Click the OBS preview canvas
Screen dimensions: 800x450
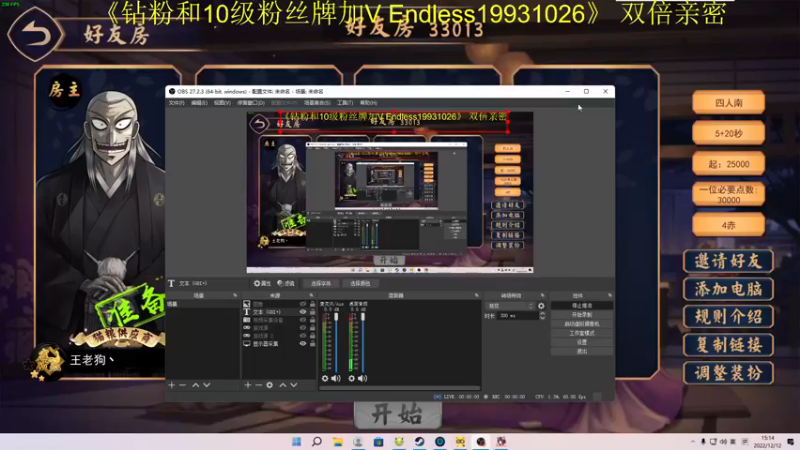point(390,192)
